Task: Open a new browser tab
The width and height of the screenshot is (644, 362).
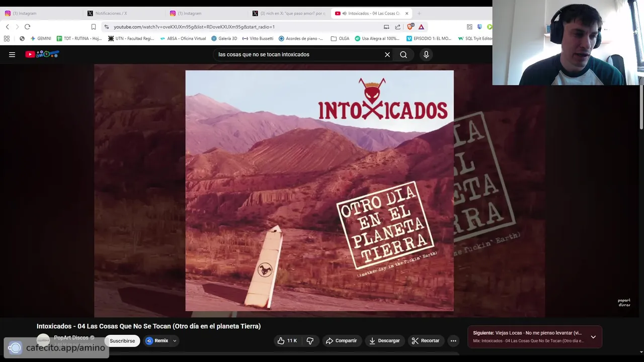Action: click(419, 13)
